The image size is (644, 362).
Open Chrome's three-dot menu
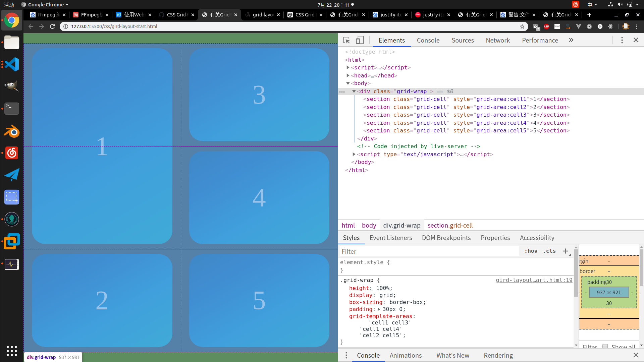coord(637,26)
